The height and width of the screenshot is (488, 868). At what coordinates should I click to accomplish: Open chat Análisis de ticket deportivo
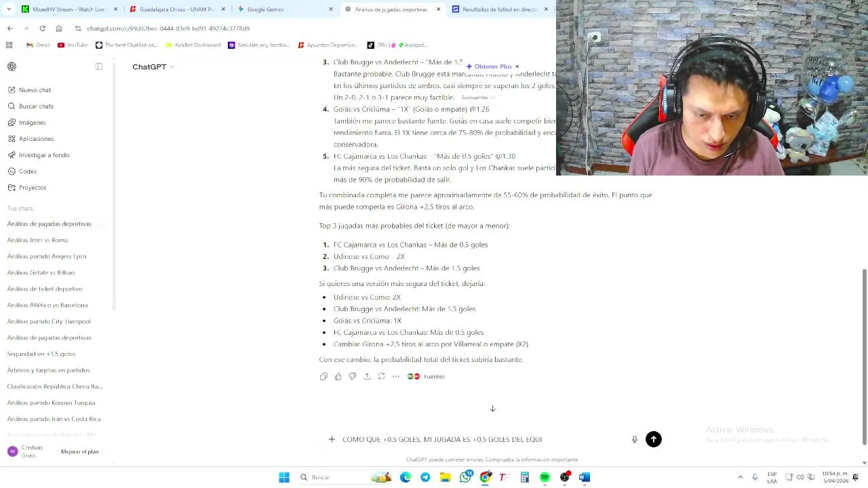tap(45, 289)
